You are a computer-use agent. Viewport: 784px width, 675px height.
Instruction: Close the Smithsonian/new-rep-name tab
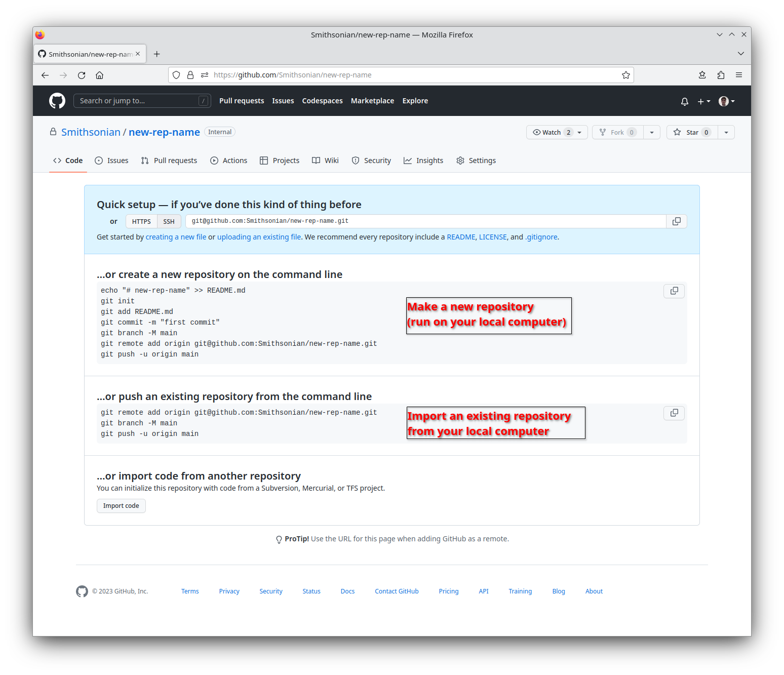tap(138, 54)
